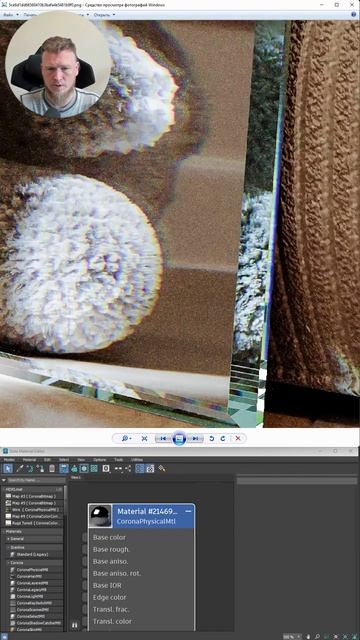The height and width of the screenshot is (640, 360).
Task: Click the Edge color slot label
Action: point(109,597)
